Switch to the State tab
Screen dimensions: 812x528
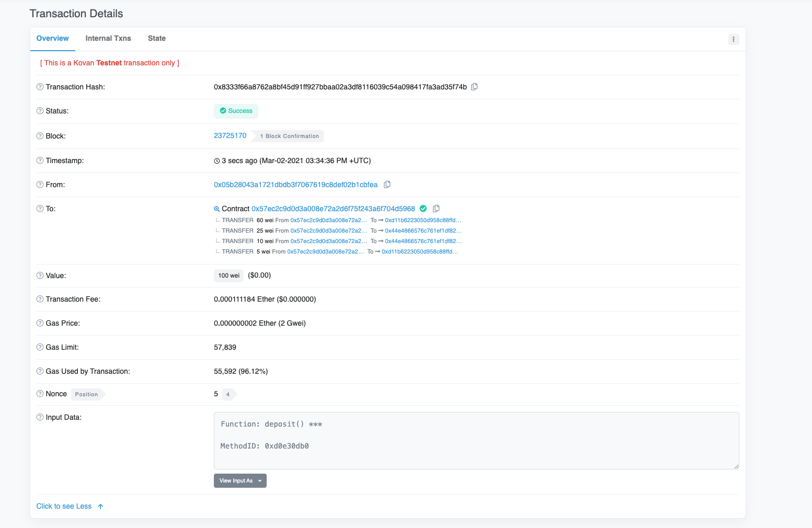pyautogui.click(x=157, y=38)
